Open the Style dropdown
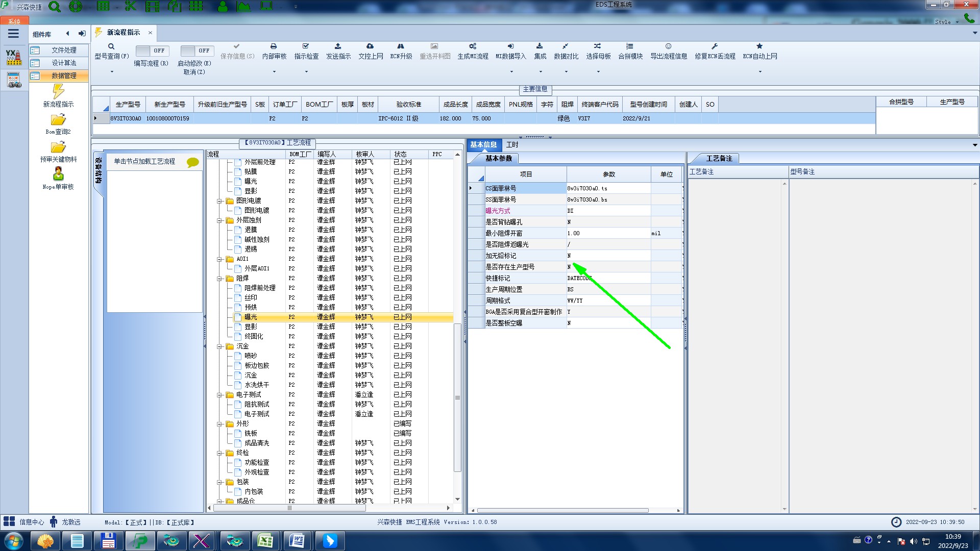The image size is (980, 551). click(x=947, y=22)
